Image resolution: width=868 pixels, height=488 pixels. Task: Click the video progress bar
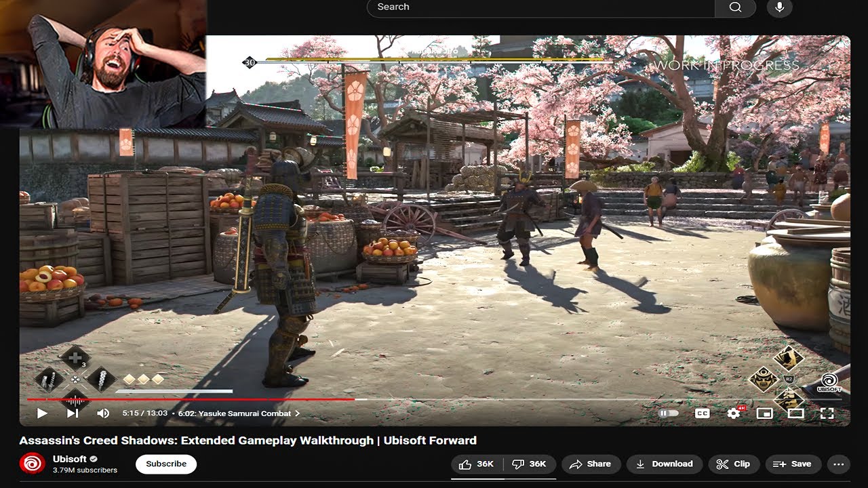point(435,399)
